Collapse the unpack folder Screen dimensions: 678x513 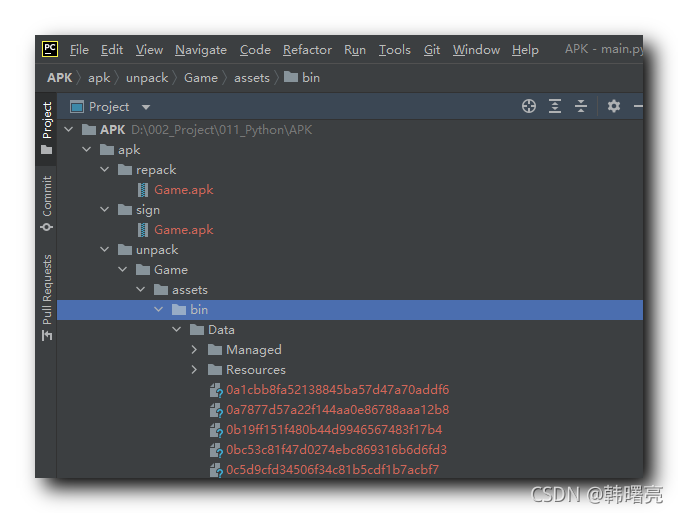pyautogui.click(x=105, y=250)
